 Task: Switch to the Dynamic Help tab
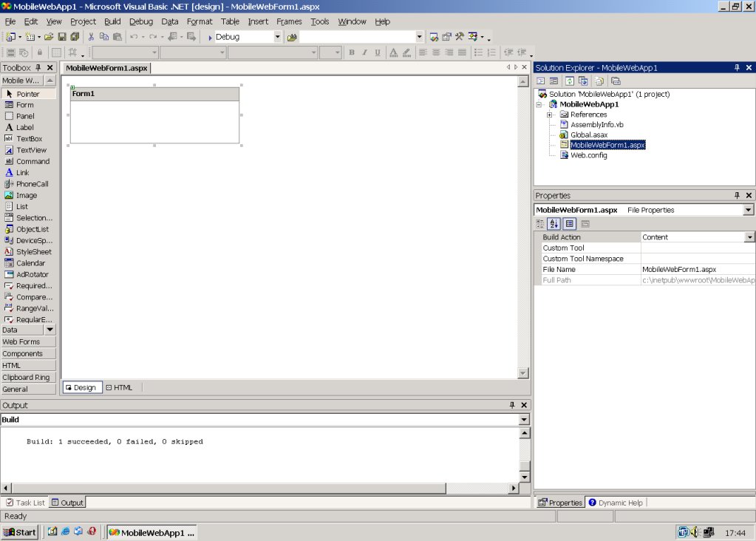click(616, 503)
